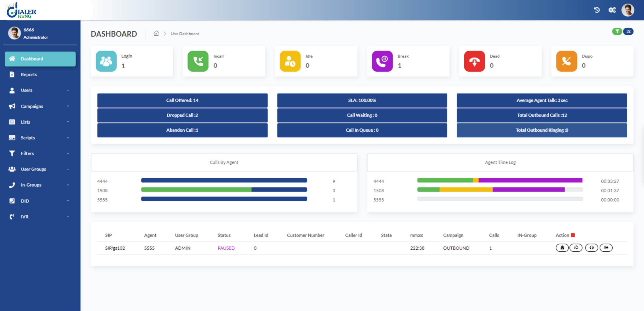The height and width of the screenshot is (311, 644).
Task: Open the Reports menu item
Action: pyautogui.click(x=29, y=75)
